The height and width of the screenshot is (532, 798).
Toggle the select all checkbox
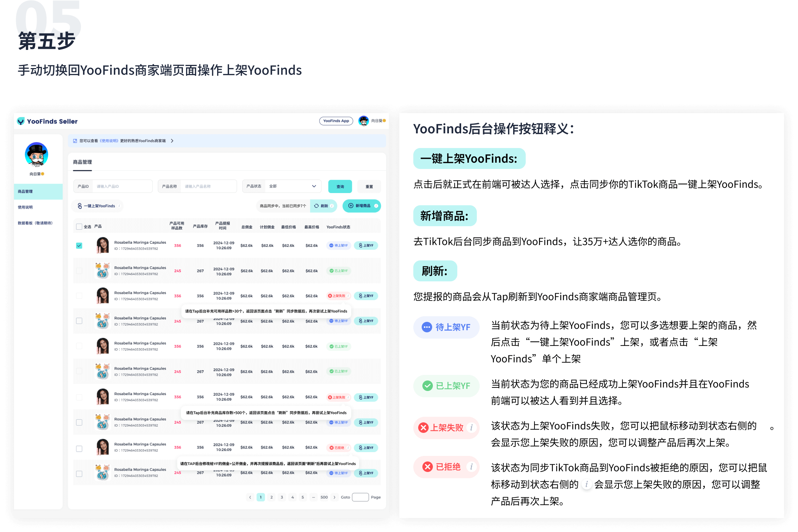(x=79, y=227)
